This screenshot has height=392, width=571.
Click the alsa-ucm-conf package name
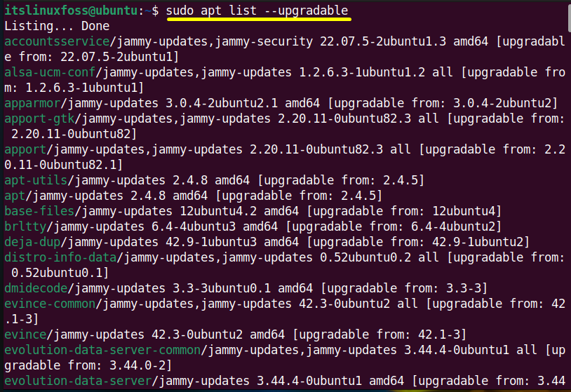50,72
